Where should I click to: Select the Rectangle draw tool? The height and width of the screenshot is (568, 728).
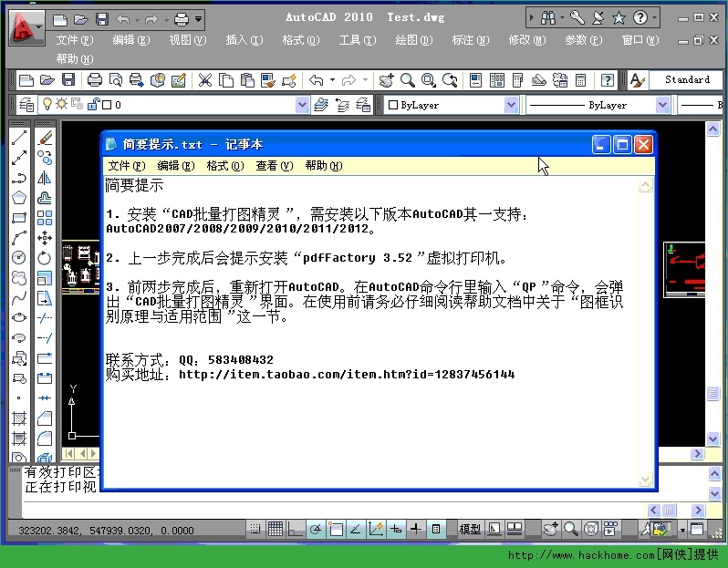point(19,218)
